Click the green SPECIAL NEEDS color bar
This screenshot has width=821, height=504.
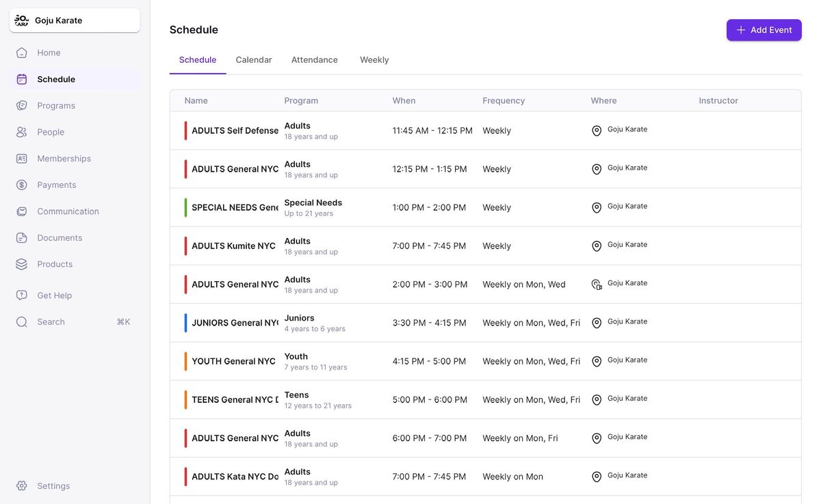[x=185, y=207]
